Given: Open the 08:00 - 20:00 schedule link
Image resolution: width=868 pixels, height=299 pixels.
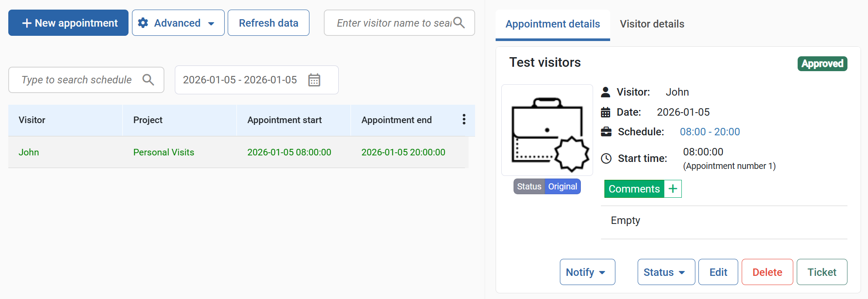Looking at the screenshot, I should pos(709,132).
